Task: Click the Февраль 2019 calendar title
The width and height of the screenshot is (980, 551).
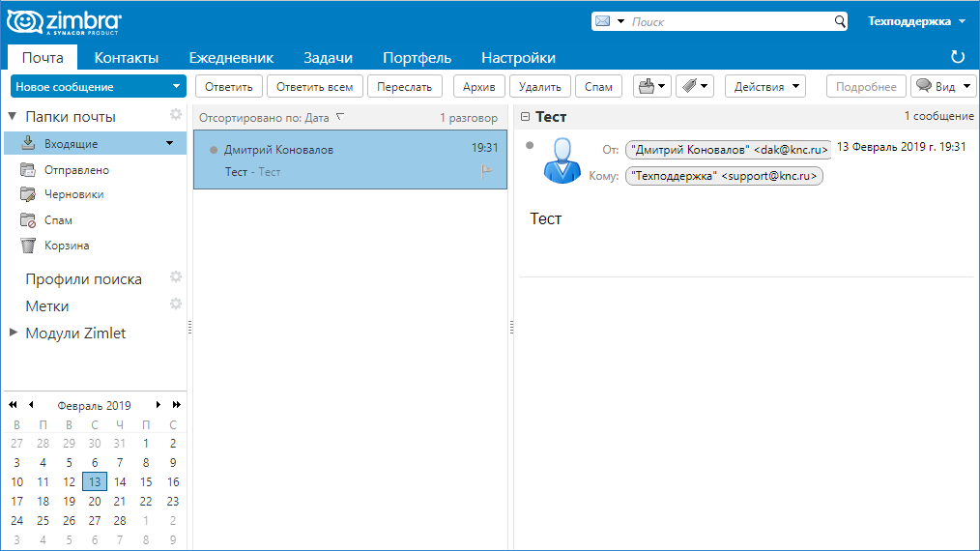Action: (95, 405)
